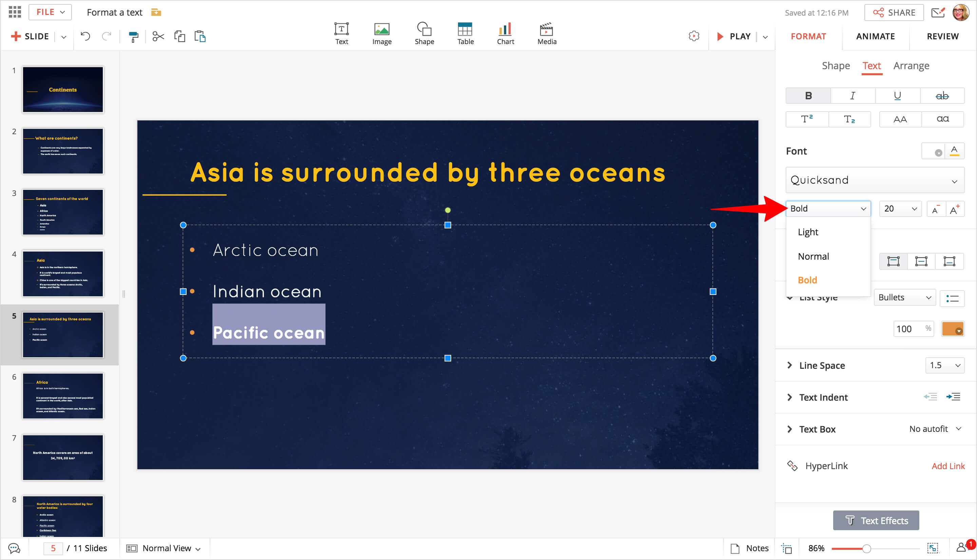Viewport: 977px width, 560px height.
Task: Insert a Table from the toolbar
Action: pos(465,34)
